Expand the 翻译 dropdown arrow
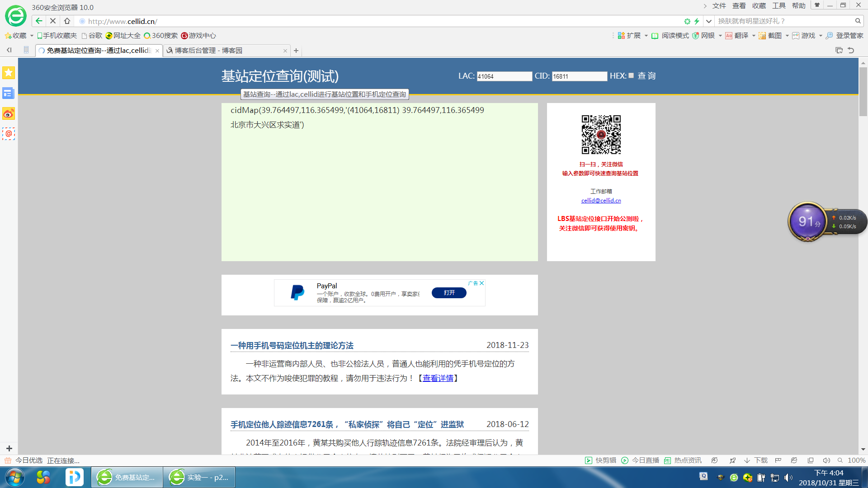Image resolution: width=868 pixels, height=488 pixels. [x=754, y=36]
